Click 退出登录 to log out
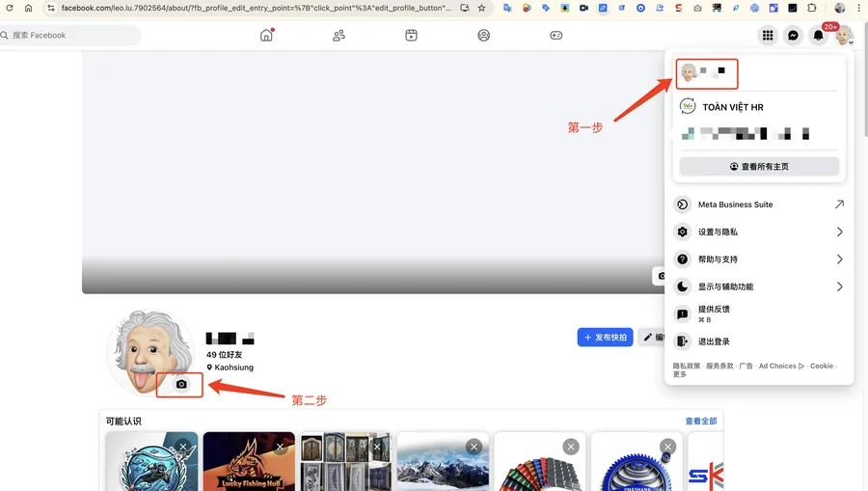The width and height of the screenshot is (868, 491). [x=759, y=341]
